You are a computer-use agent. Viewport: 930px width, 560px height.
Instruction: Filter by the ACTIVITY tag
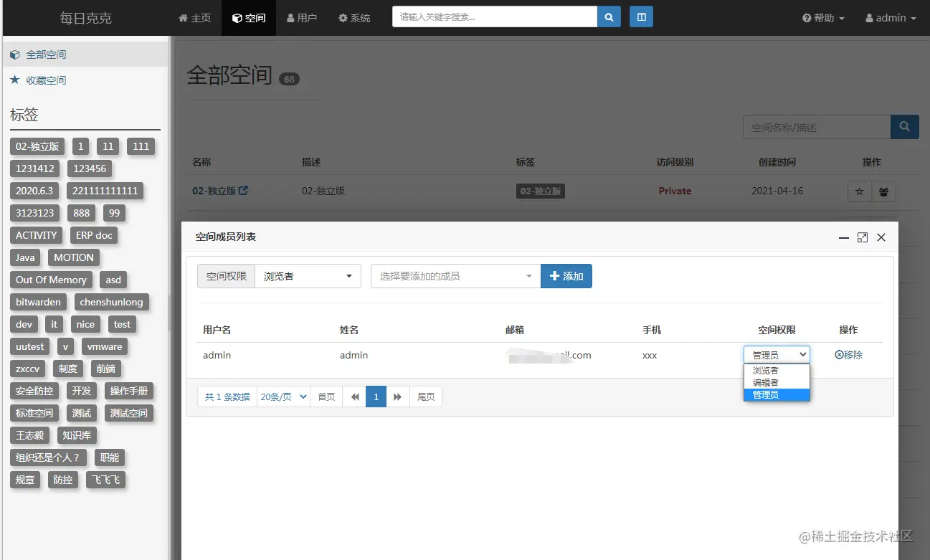[37, 235]
